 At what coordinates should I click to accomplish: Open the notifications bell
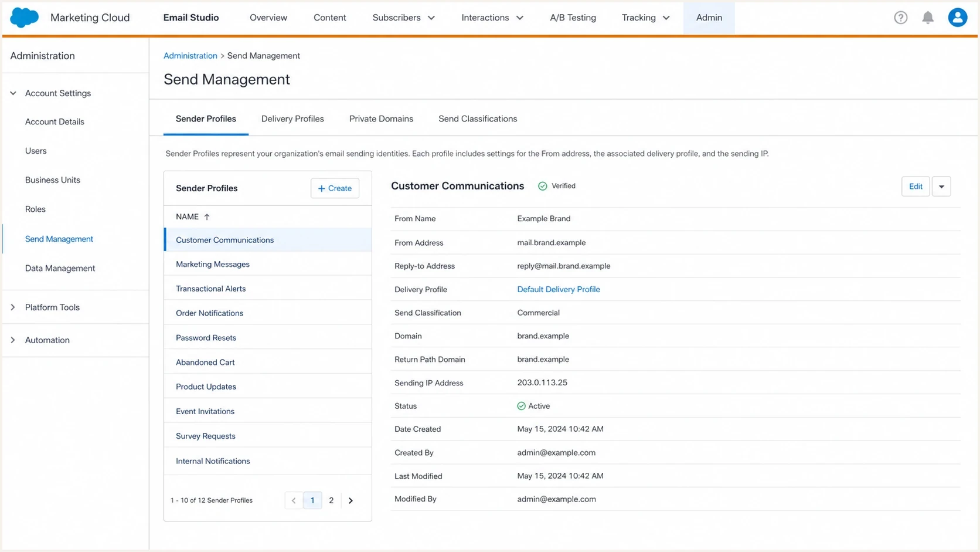pyautogui.click(x=928, y=18)
